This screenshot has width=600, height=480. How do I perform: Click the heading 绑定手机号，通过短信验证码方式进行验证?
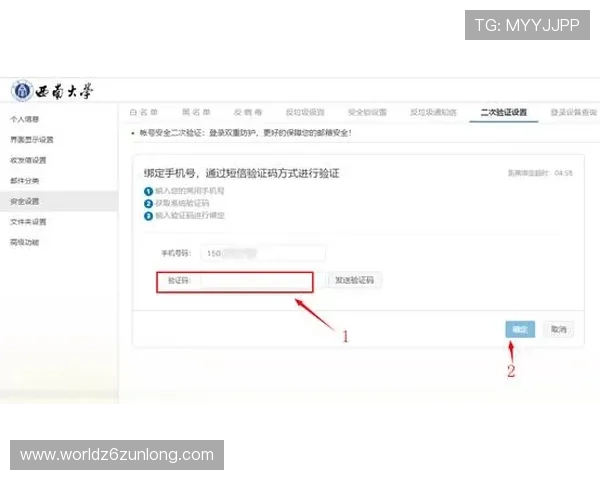tap(241, 173)
